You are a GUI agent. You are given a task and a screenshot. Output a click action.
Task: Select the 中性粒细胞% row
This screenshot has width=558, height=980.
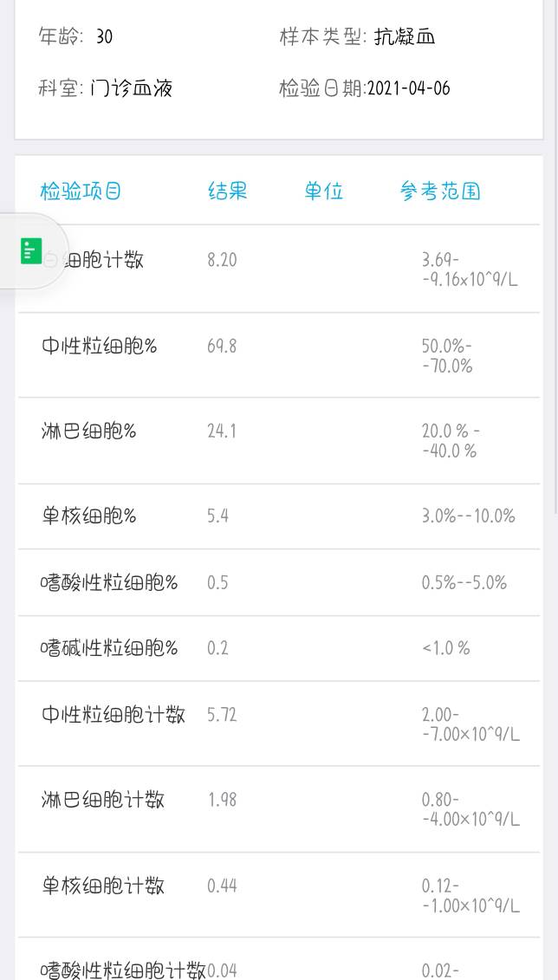click(279, 355)
